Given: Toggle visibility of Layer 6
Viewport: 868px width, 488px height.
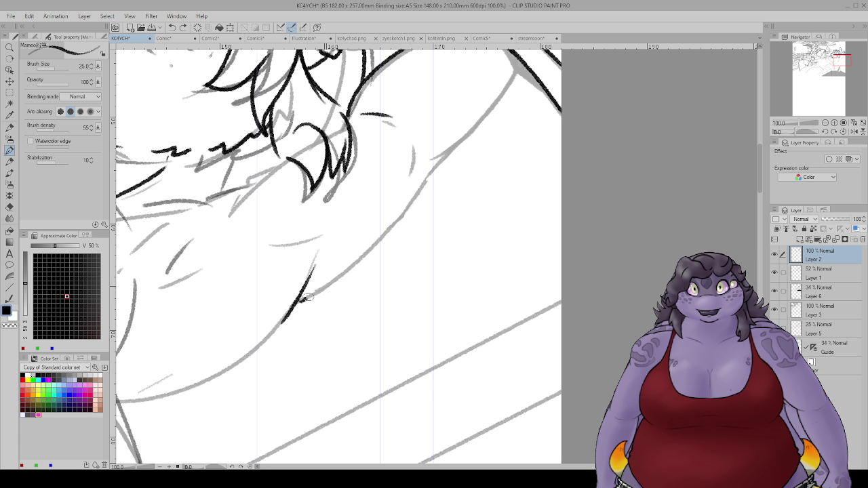Looking at the screenshot, I should pos(774,291).
